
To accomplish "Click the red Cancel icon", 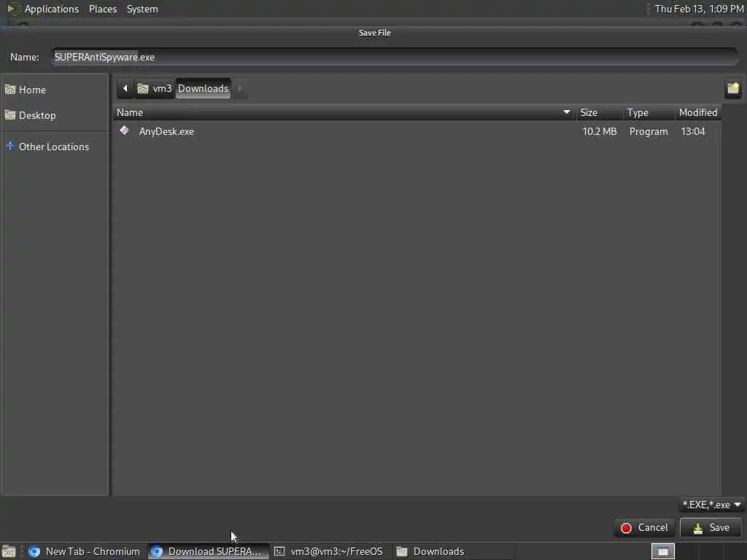I will (626, 528).
